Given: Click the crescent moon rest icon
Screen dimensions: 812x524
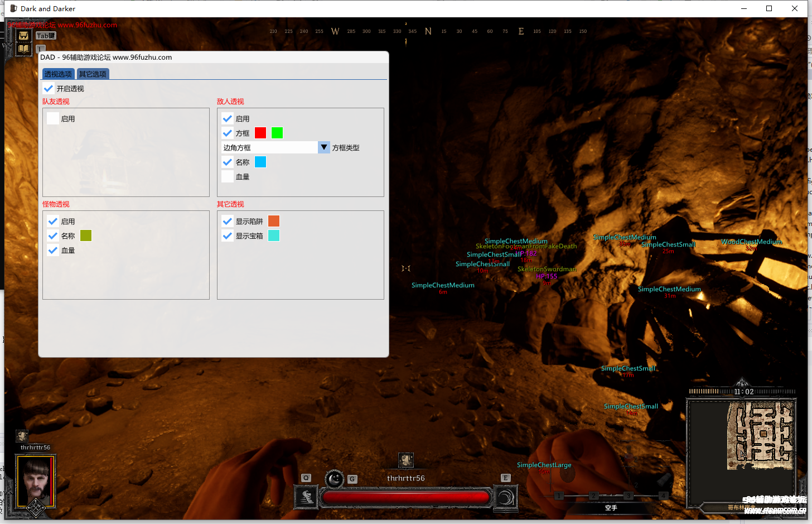Looking at the screenshot, I should click(335, 479).
